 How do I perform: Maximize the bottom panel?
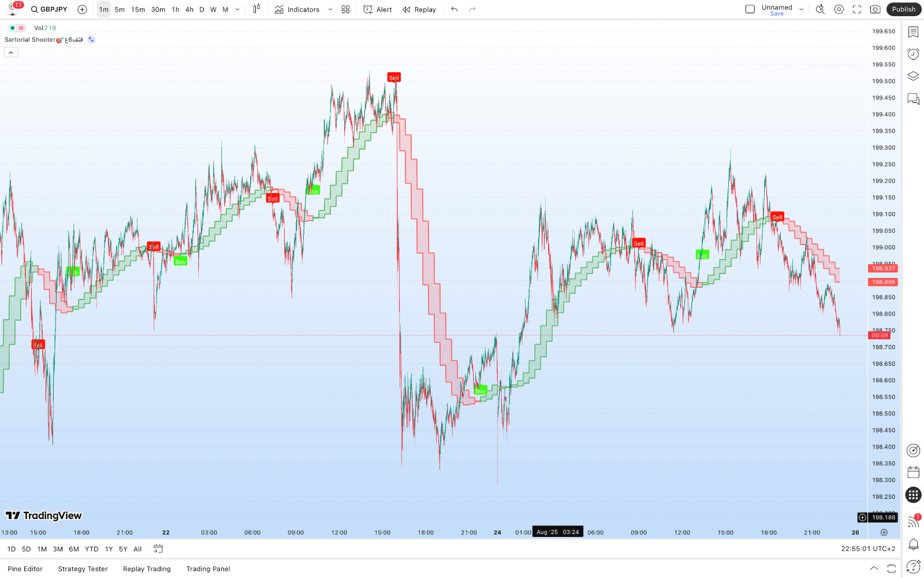[892, 569]
